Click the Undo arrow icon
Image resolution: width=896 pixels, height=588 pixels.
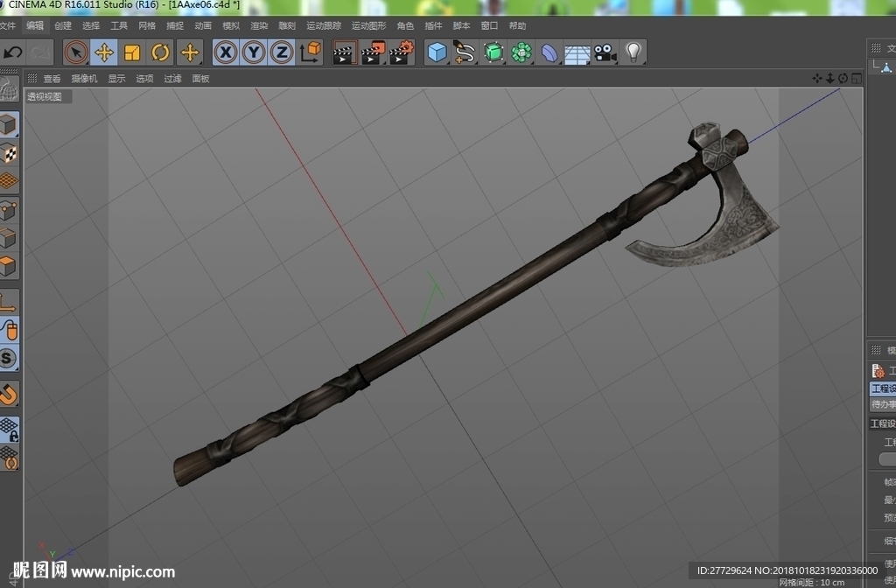(x=12, y=52)
